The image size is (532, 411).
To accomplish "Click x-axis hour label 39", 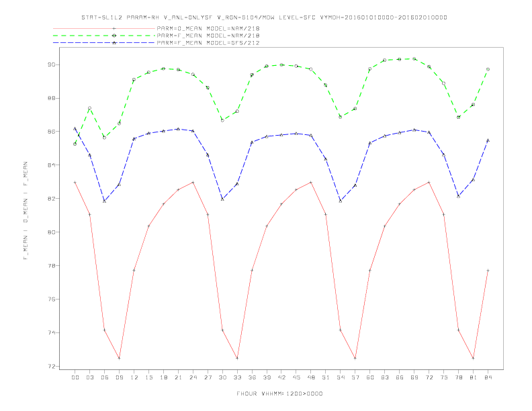I will pos(267,377).
